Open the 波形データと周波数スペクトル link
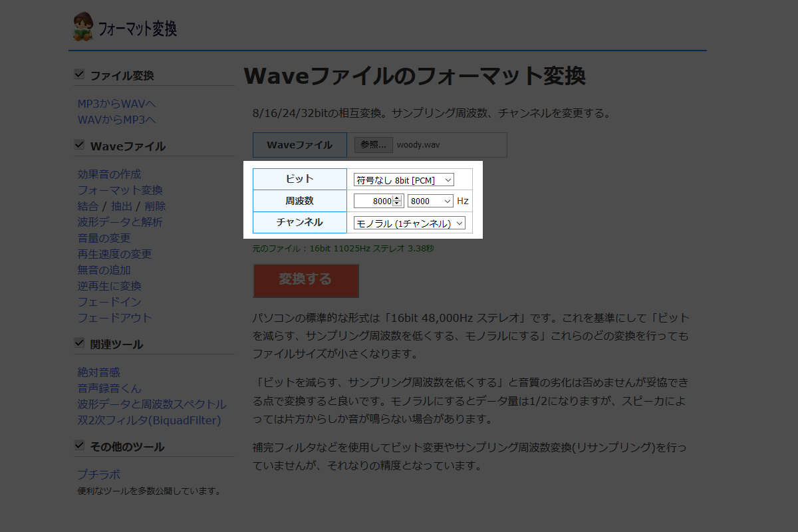The width and height of the screenshot is (798, 532). (x=152, y=404)
